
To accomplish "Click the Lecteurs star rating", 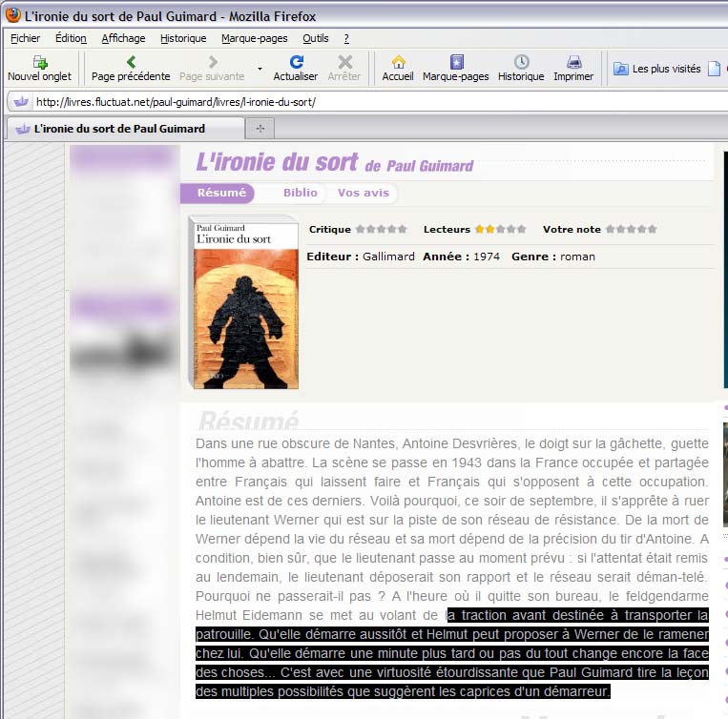I will [x=501, y=229].
